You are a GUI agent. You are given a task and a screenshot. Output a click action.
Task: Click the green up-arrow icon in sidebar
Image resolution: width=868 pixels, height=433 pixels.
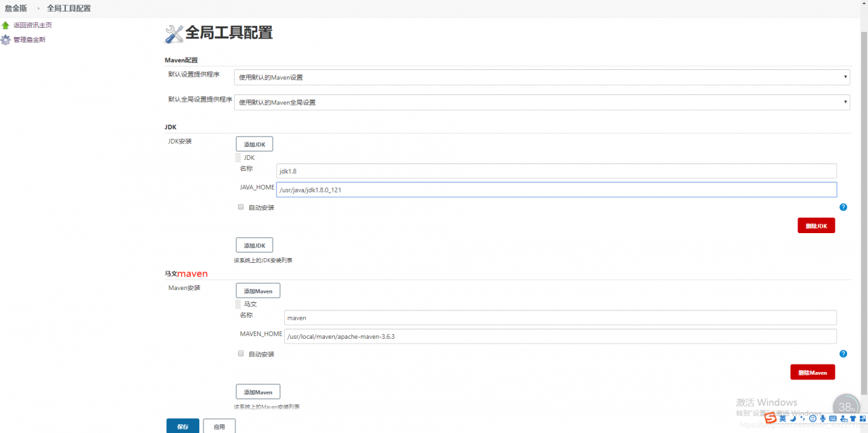(x=5, y=25)
